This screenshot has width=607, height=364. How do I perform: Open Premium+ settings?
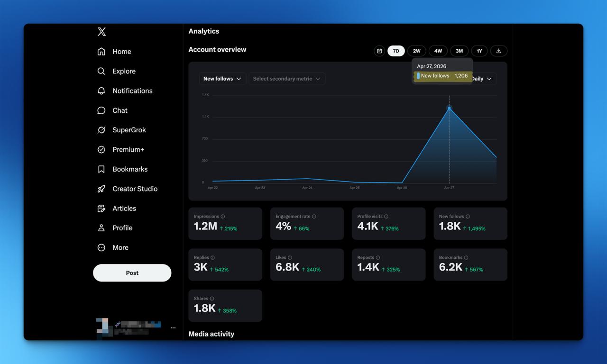click(x=126, y=149)
